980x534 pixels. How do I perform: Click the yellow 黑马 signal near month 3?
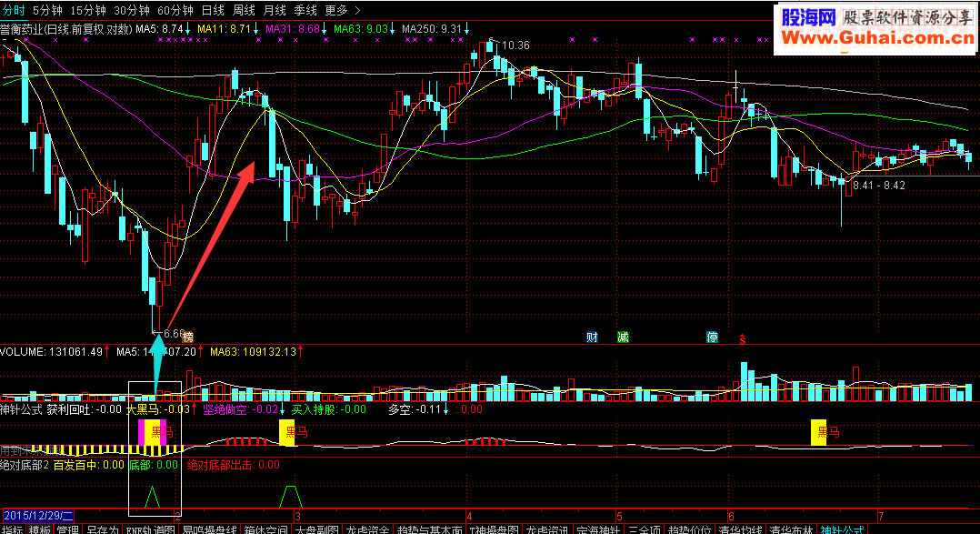click(x=287, y=432)
